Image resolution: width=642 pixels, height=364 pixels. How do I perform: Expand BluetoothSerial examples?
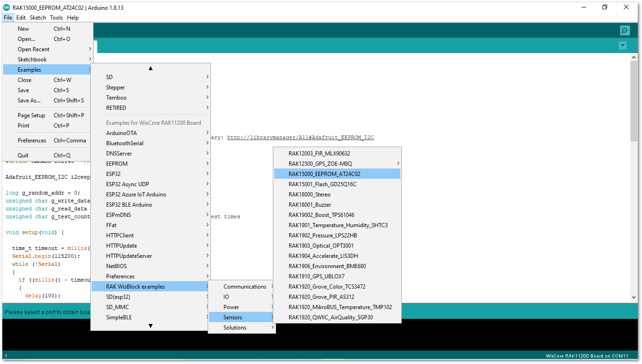[151, 143]
